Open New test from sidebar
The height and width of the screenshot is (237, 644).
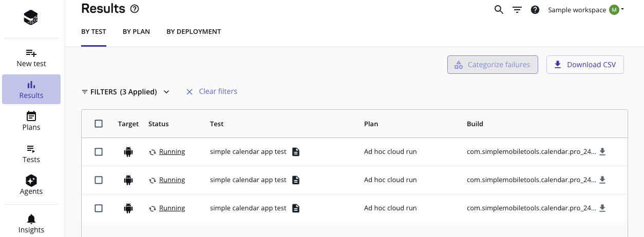coord(31,58)
